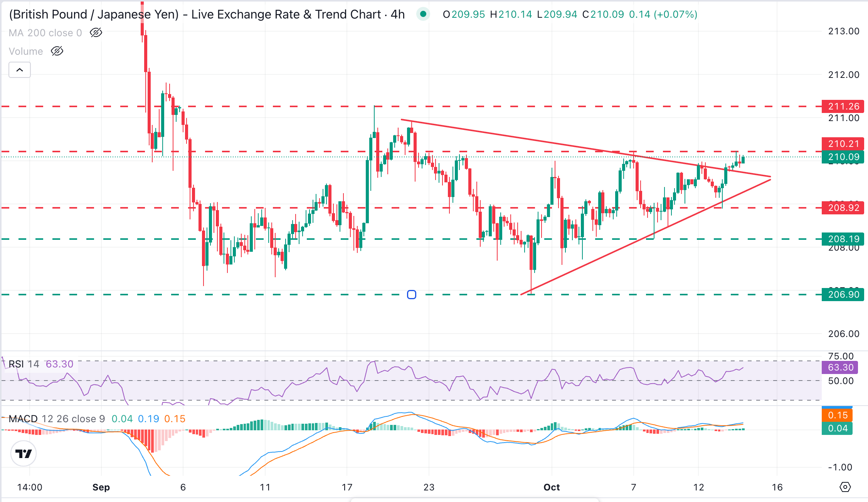
Task: Click the L209.94 low value in header
Action: click(557, 14)
